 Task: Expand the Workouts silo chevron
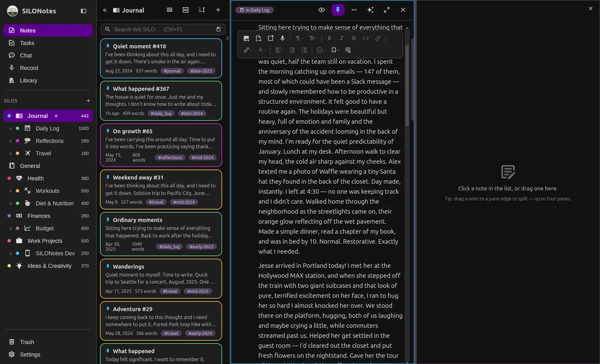(x=10, y=191)
